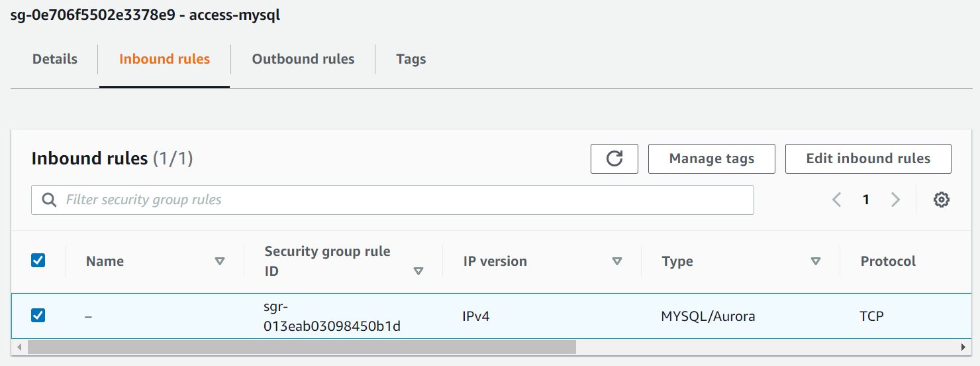Switch to the Details tab
The image size is (980, 366).
[x=55, y=59]
